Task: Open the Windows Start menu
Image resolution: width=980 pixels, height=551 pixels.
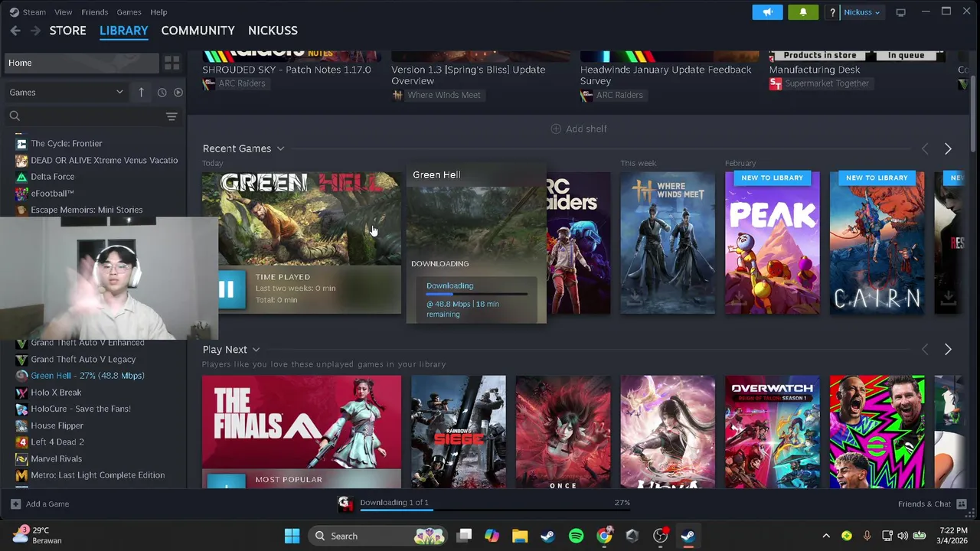Action: coord(292,536)
